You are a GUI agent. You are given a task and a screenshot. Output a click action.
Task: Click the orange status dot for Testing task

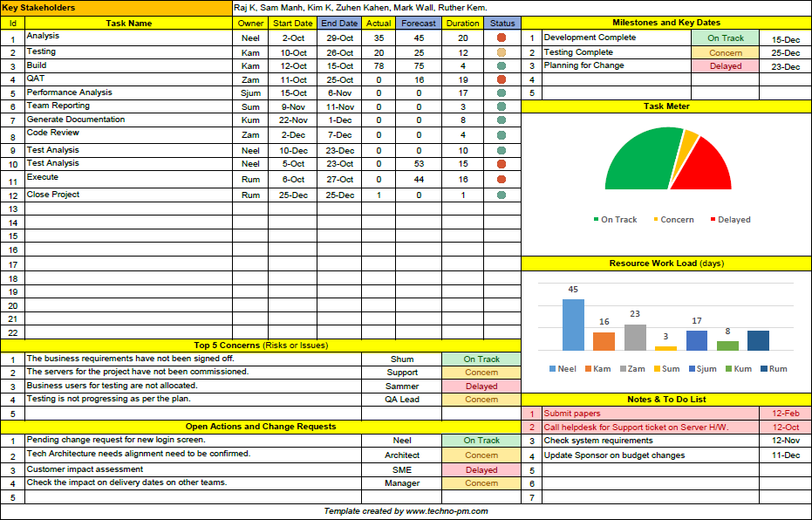click(x=502, y=52)
